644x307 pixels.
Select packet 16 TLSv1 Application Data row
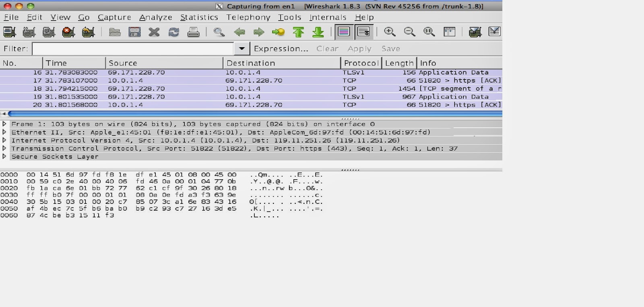pyautogui.click(x=251, y=73)
